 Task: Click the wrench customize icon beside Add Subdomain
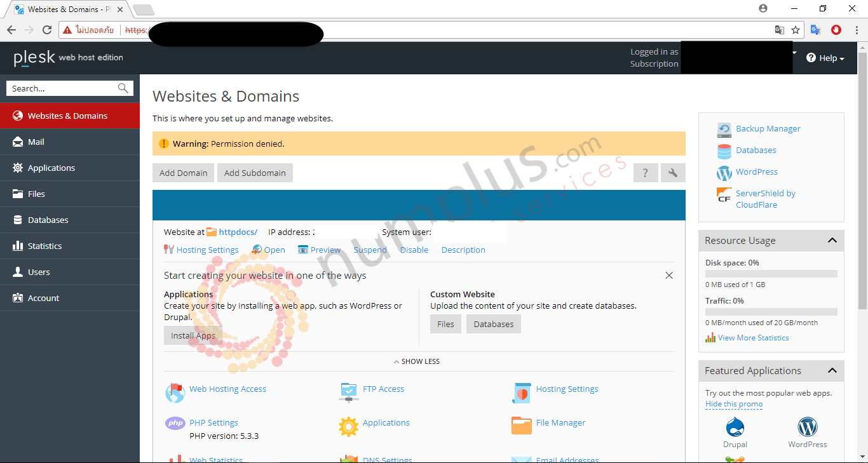[672, 172]
